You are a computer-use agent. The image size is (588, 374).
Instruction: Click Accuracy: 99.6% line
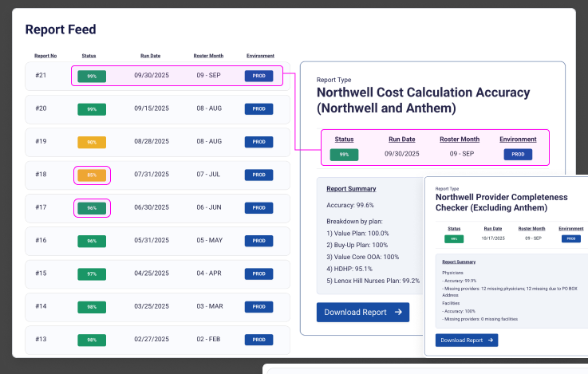click(350, 205)
